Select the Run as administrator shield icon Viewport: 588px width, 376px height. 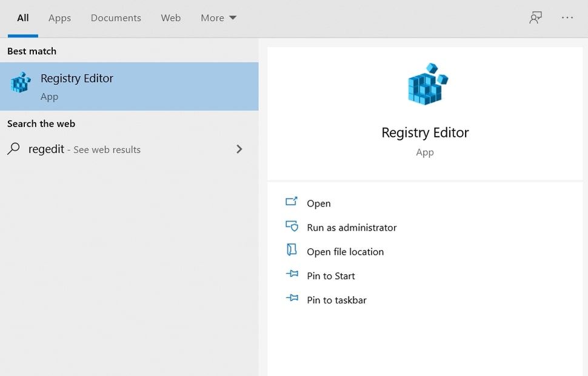[292, 226]
